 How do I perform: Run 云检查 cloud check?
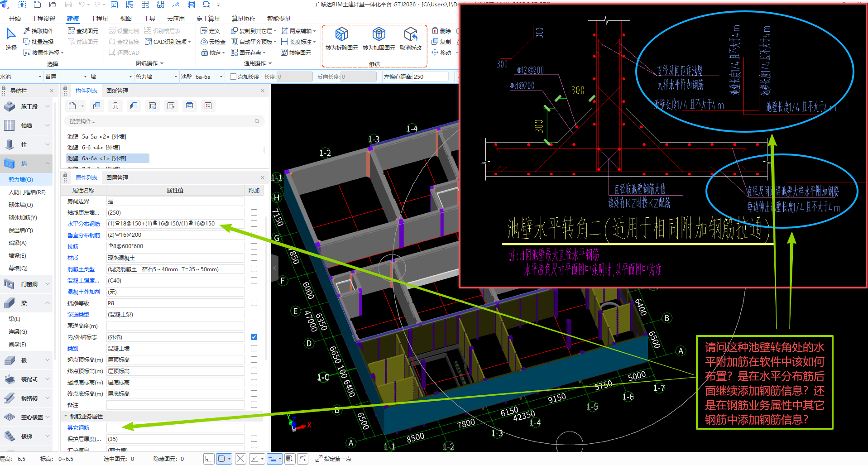[x=213, y=42]
